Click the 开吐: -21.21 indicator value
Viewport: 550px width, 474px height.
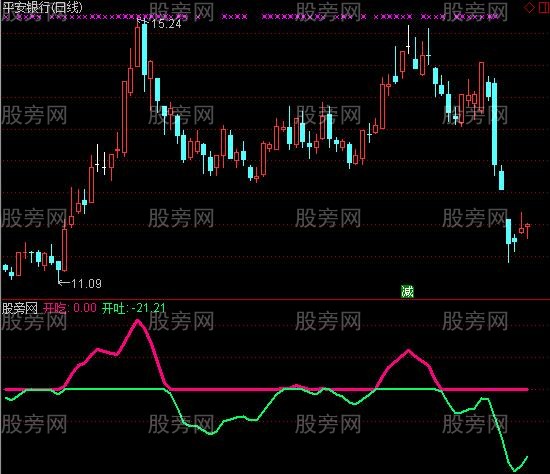(134, 308)
